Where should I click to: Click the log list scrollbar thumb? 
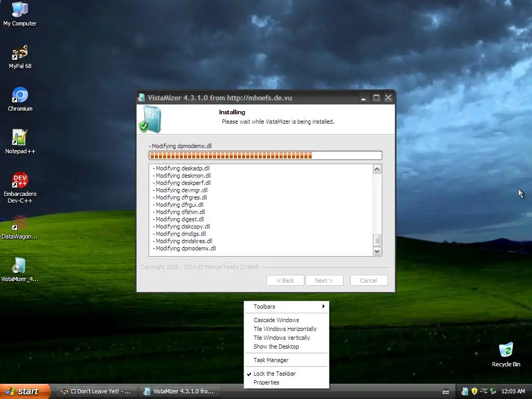coord(377,240)
